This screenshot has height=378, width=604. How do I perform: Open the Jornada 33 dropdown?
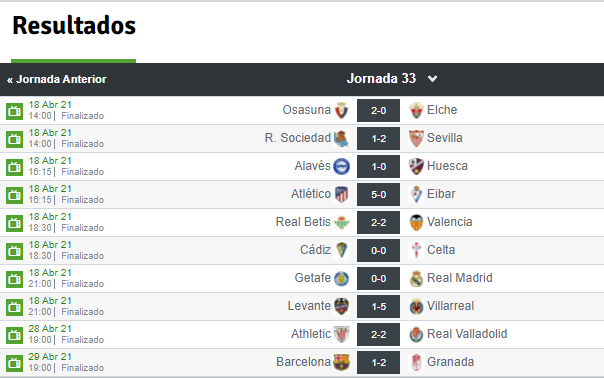[392, 79]
